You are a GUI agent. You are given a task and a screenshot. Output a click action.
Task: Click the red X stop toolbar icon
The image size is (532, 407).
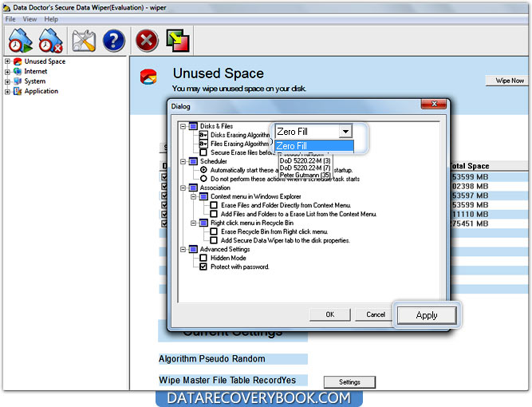(147, 41)
